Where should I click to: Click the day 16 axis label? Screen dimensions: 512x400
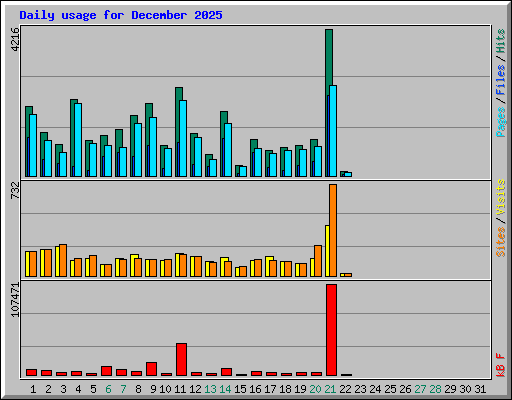click(x=255, y=389)
